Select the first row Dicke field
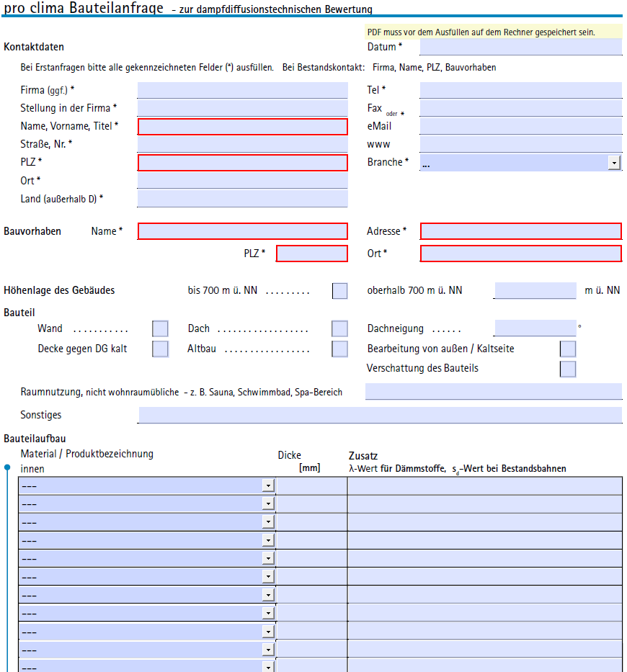This screenshot has height=672, width=627. tap(312, 486)
